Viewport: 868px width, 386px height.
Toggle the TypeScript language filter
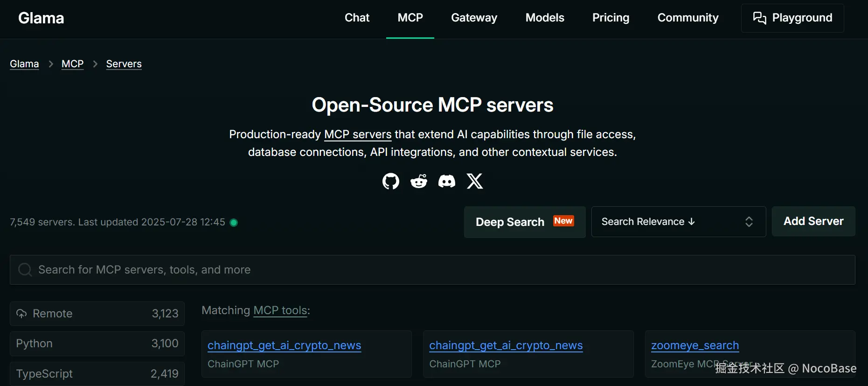(x=97, y=374)
